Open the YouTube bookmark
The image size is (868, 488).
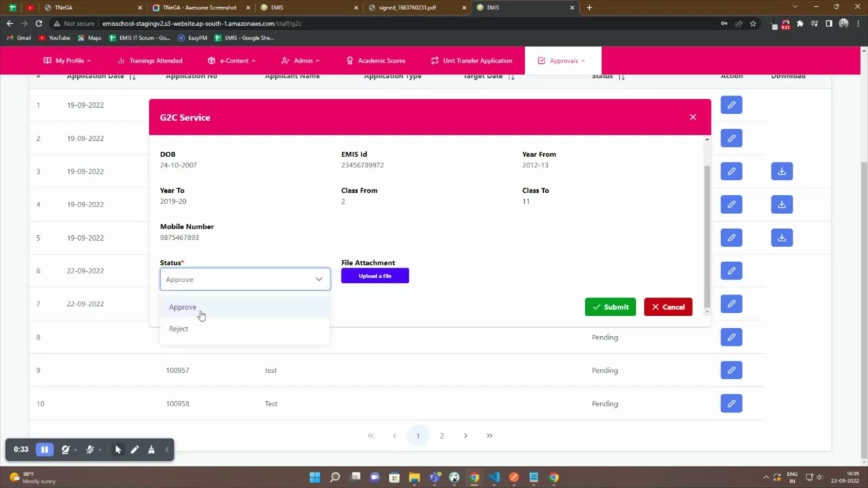click(54, 38)
